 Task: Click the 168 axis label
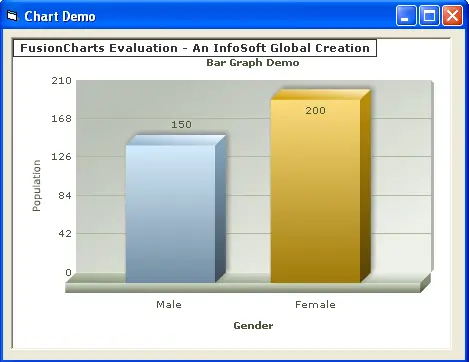click(61, 119)
